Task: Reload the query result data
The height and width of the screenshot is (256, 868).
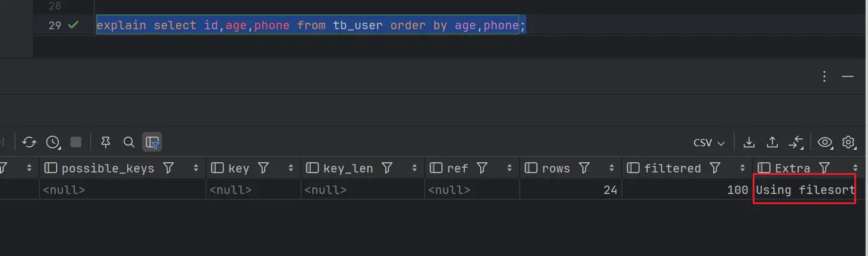Action: tap(29, 142)
